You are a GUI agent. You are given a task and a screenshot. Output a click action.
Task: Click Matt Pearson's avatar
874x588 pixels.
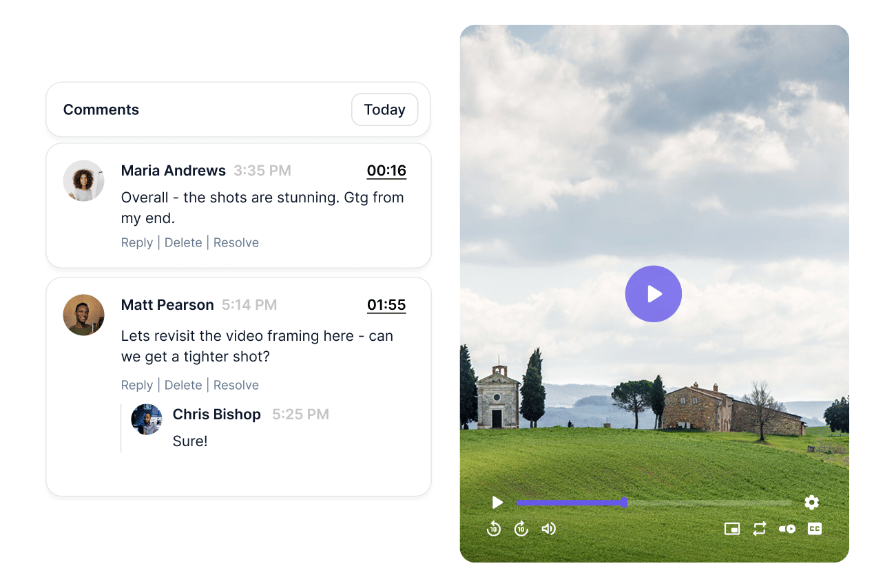point(83,315)
